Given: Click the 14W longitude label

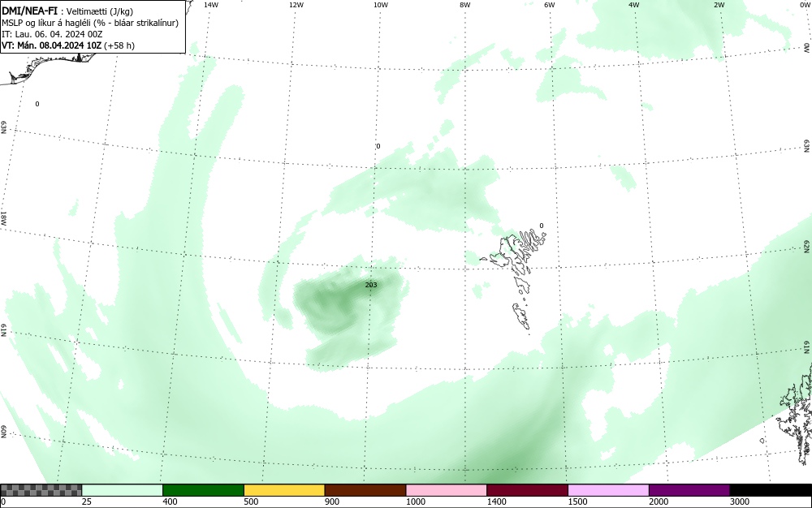Looking at the screenshot, I should (211, 5).
